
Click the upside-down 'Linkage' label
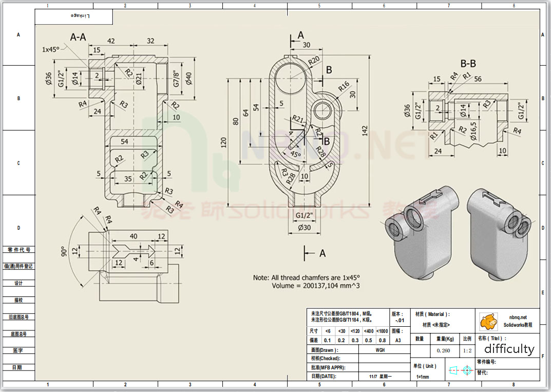[80, 16]
